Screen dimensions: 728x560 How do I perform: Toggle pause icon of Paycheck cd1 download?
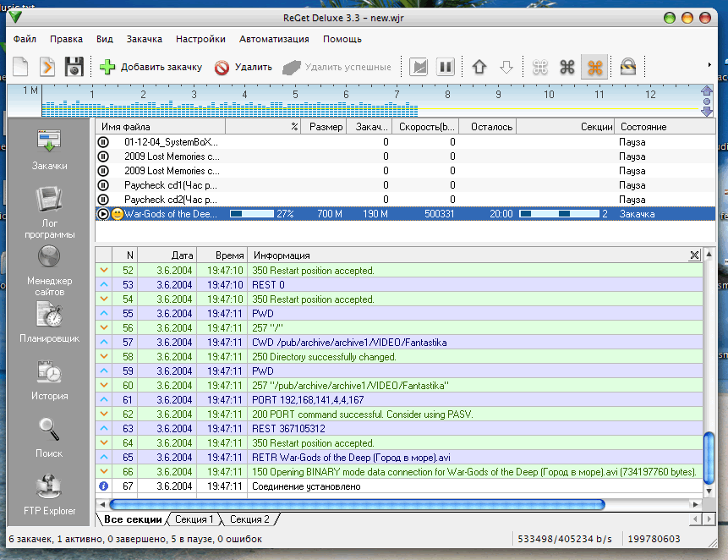click(103, 185)
